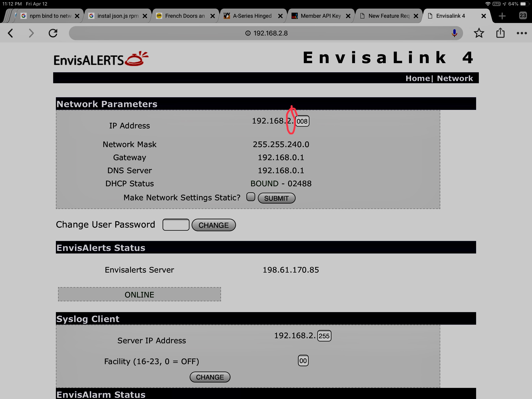Tap the microphone voice search icon
The height and width of the screenshot is (399, 532).
tap(454, 33)
